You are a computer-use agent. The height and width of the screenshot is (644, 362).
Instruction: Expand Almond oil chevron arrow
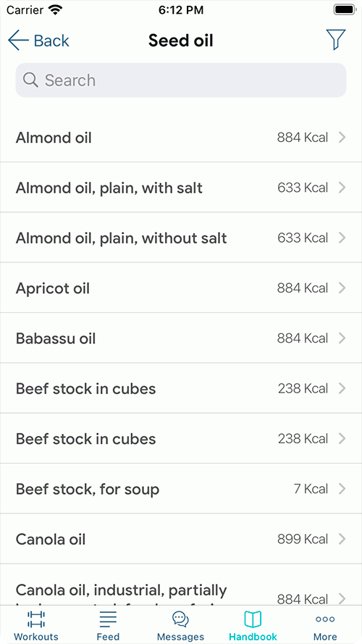(x=342, y=138)
